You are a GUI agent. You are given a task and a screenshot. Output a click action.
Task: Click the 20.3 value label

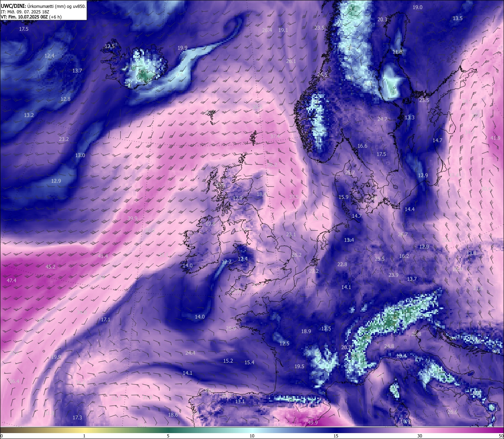(382, 19)
